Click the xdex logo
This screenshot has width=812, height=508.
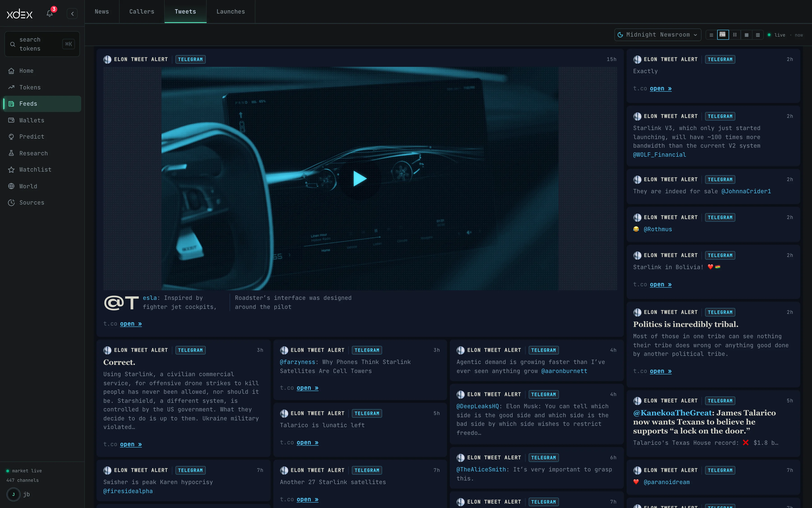click(20, 14)
